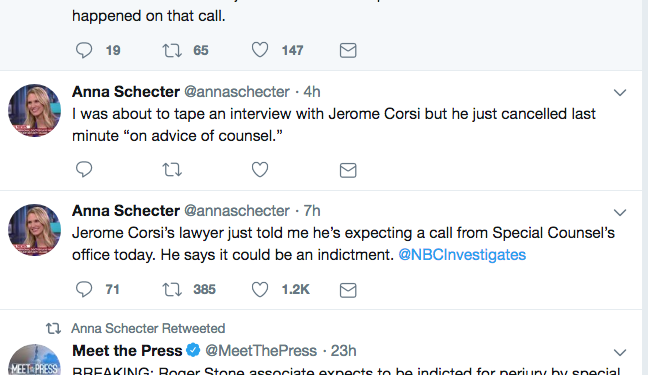This screenshot has height=375, width=648.
Task: Reply to the indictment tweet with 71 replies
Action: 84,289
